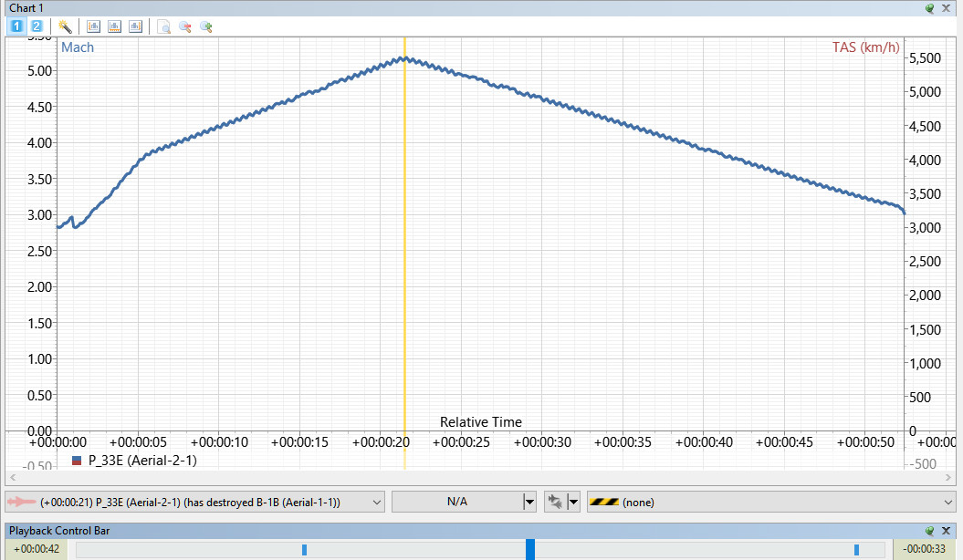The height and width of the screenshot is (560, 963).
Task: Expand the event selector dropdown for P_33E
Action: tap(376, 503)
